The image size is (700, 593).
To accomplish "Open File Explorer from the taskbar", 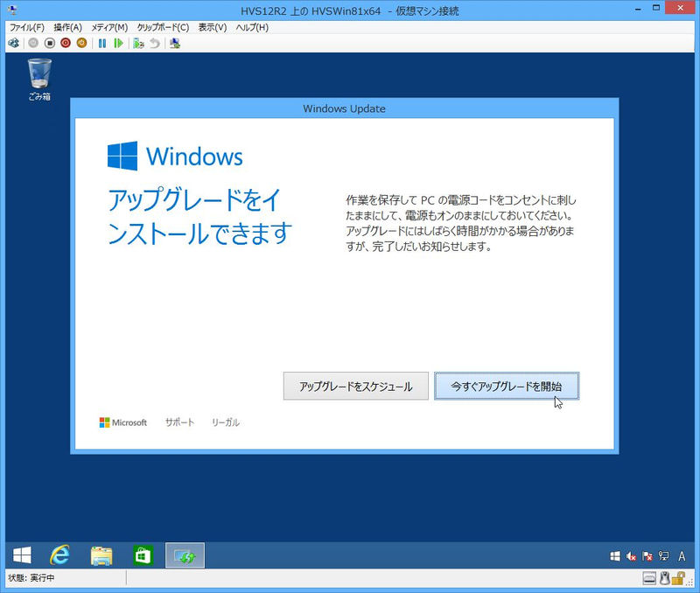I will click(101, 555).
